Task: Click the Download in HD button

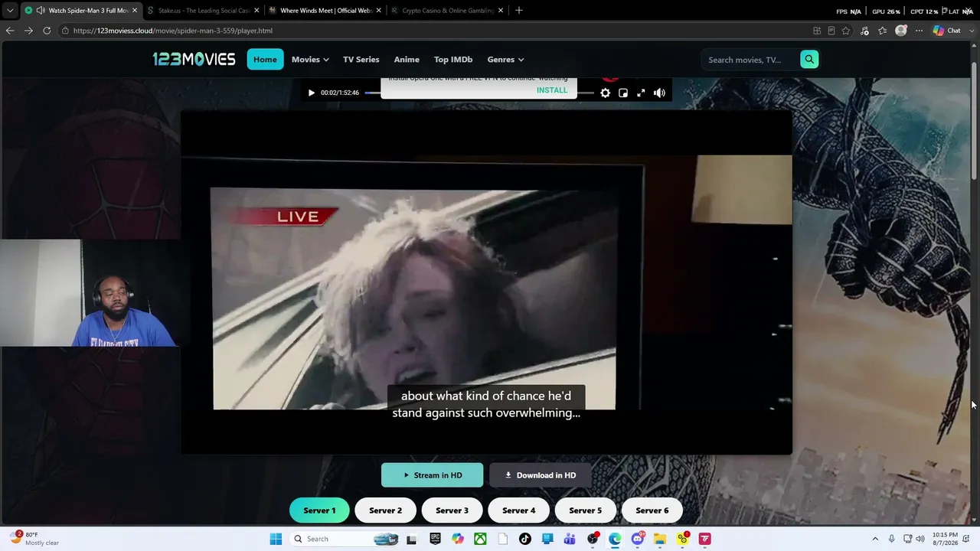Action: point(541,475)
